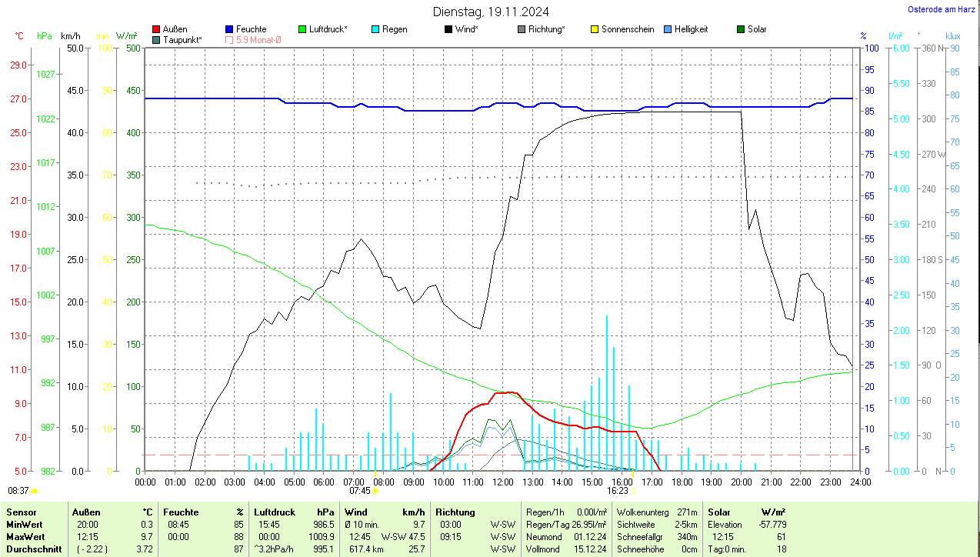
Task: Click the red Außen legend square
Action: click(x=157, y=29)
